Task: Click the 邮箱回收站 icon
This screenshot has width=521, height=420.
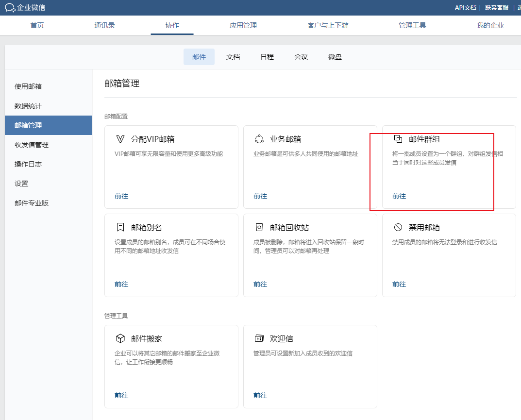Action: click(x=259, y=227)
